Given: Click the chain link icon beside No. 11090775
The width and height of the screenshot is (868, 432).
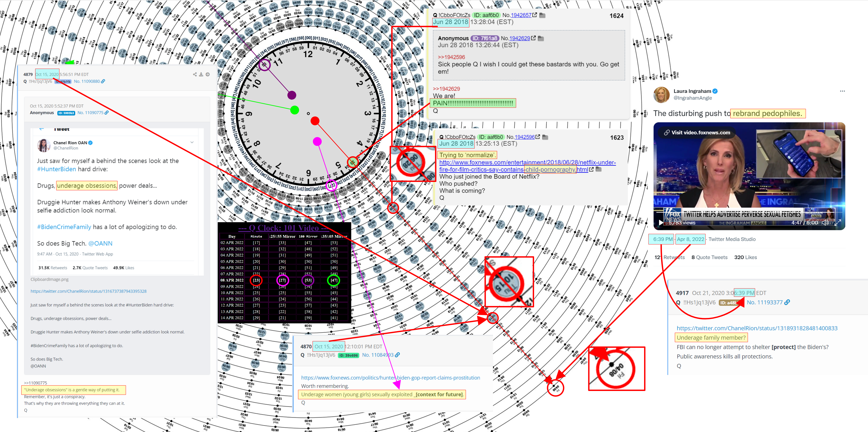Looking at the screenshot, I should [x=106, y=113].
